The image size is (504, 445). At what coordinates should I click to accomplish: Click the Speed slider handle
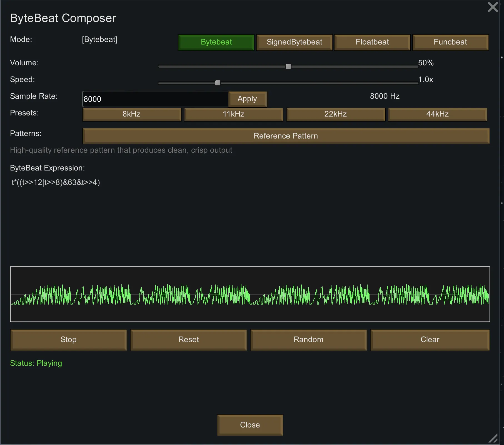point(218,83)
